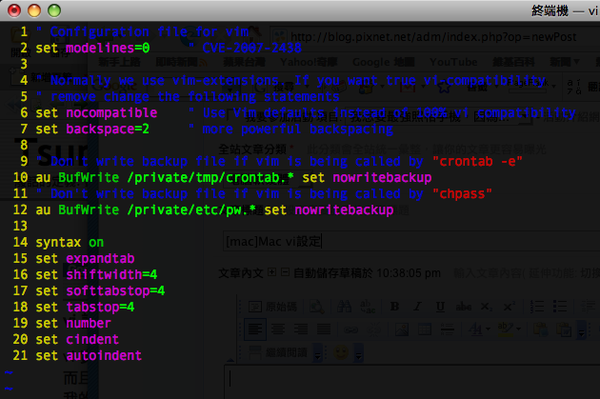Open 即時新聞 bookmark in background browser

coord(181,62)
